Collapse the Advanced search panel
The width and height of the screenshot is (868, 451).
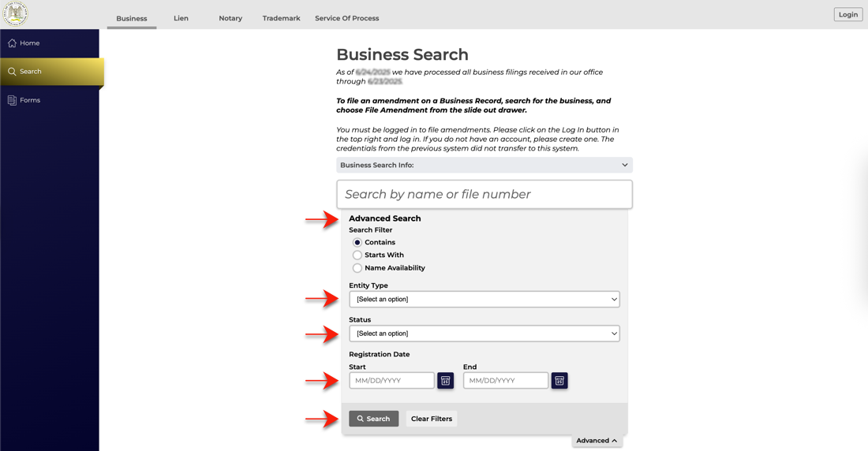coord(597,441)
